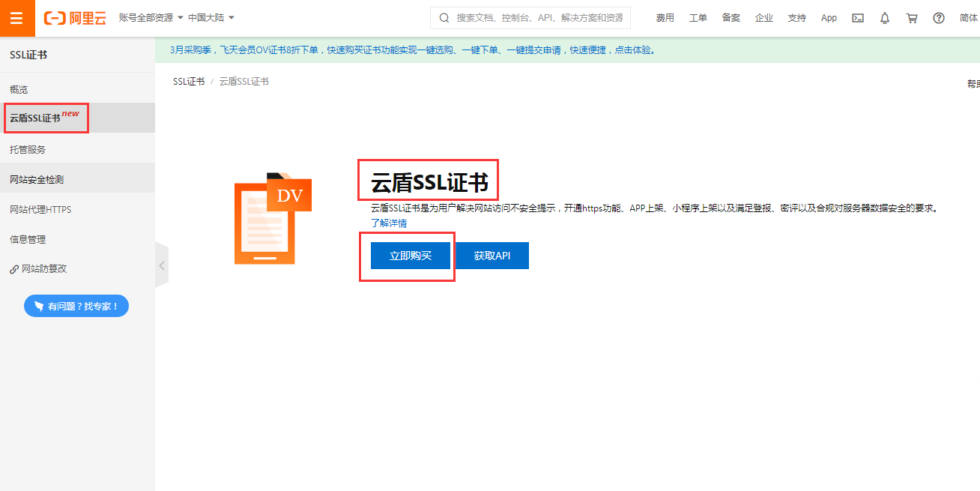Click the 云盾SSL证书 page heading

[429, 182]
